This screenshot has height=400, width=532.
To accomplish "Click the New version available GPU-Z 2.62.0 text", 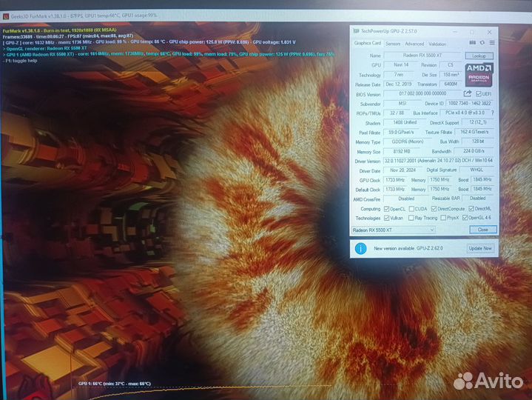I will coord(408,249).
